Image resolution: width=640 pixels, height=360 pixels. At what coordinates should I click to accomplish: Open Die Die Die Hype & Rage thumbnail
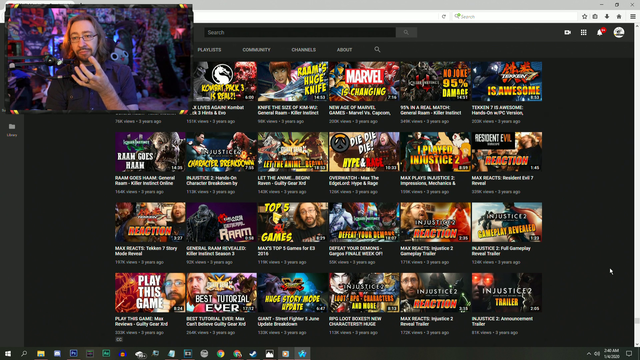coord(364,152)
